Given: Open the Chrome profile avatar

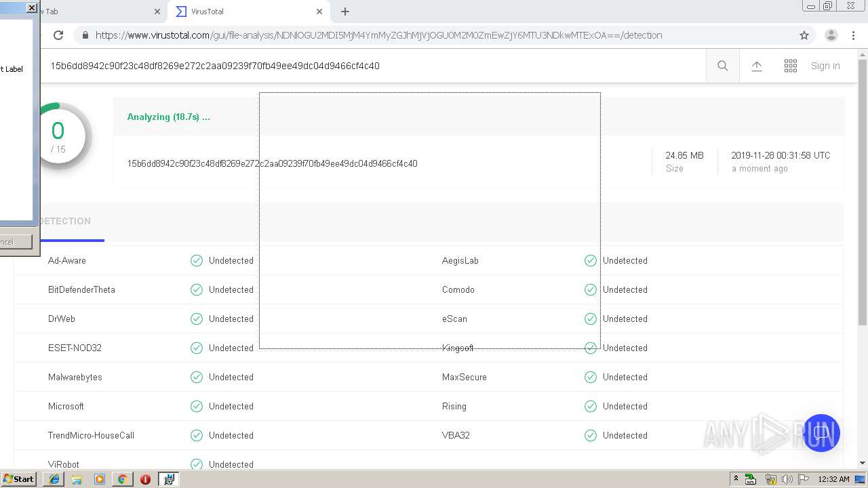Looking at the screenshot, I should tap(831, 35).
